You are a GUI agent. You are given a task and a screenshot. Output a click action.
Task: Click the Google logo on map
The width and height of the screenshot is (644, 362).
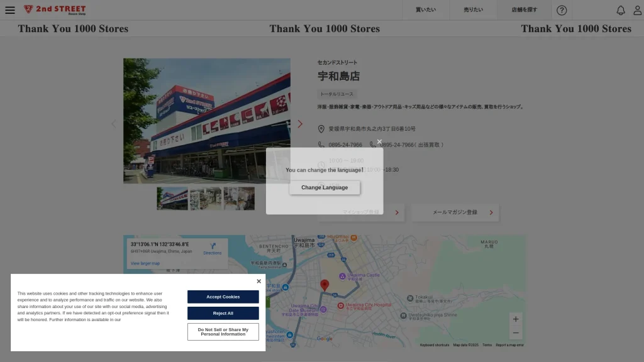325,339
